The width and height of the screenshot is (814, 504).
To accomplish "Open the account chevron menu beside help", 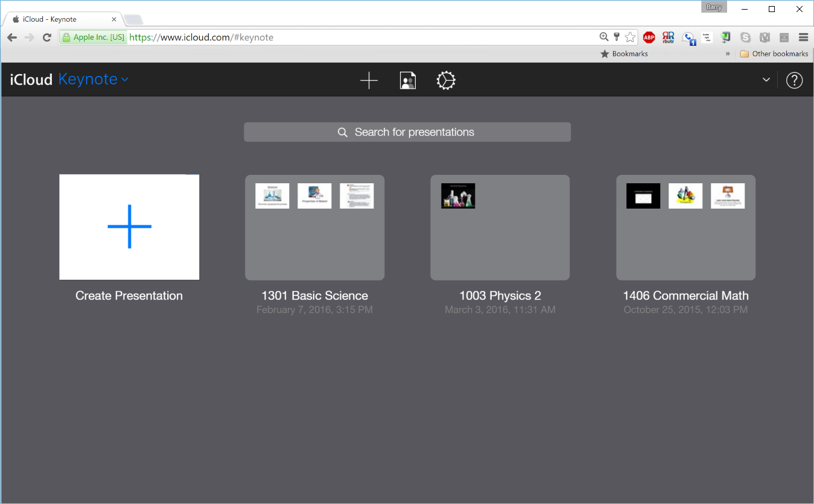I will (766, 80).
